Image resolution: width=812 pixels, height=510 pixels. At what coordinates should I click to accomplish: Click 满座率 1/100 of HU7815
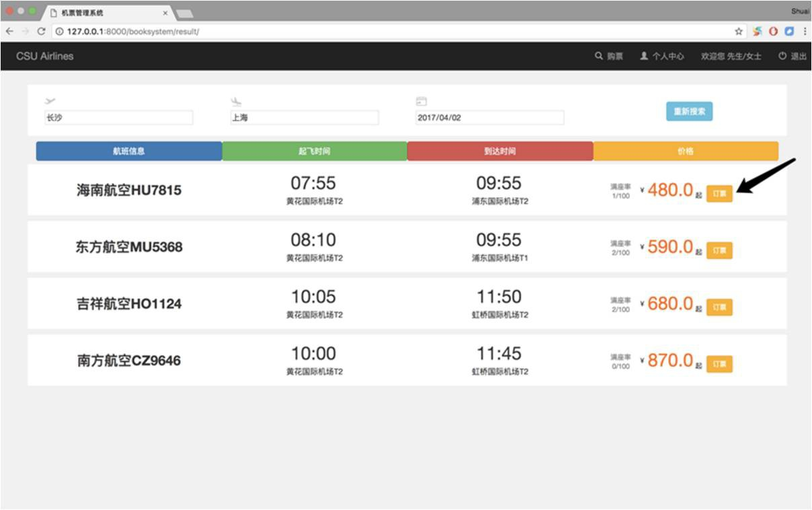pos(620,191)
